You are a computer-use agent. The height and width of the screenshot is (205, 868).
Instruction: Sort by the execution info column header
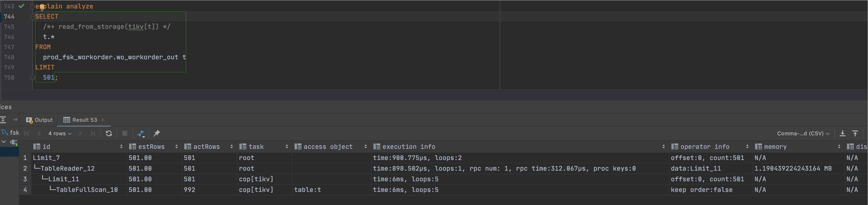click(409, 147)
